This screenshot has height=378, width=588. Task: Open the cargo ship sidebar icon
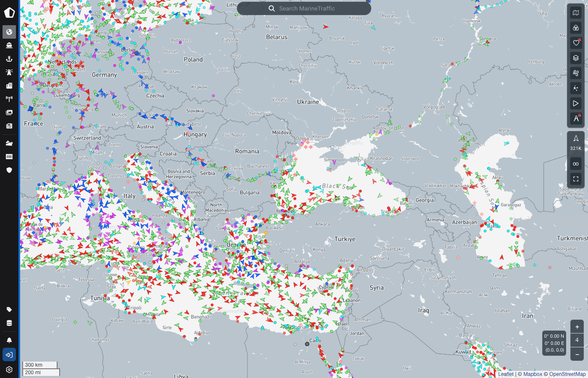tap(9, 143)
